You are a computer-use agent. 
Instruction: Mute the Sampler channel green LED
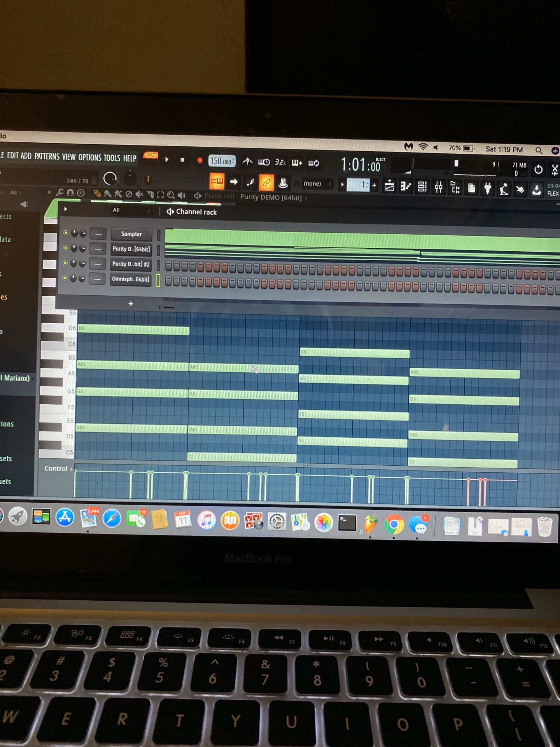[66, 233]
